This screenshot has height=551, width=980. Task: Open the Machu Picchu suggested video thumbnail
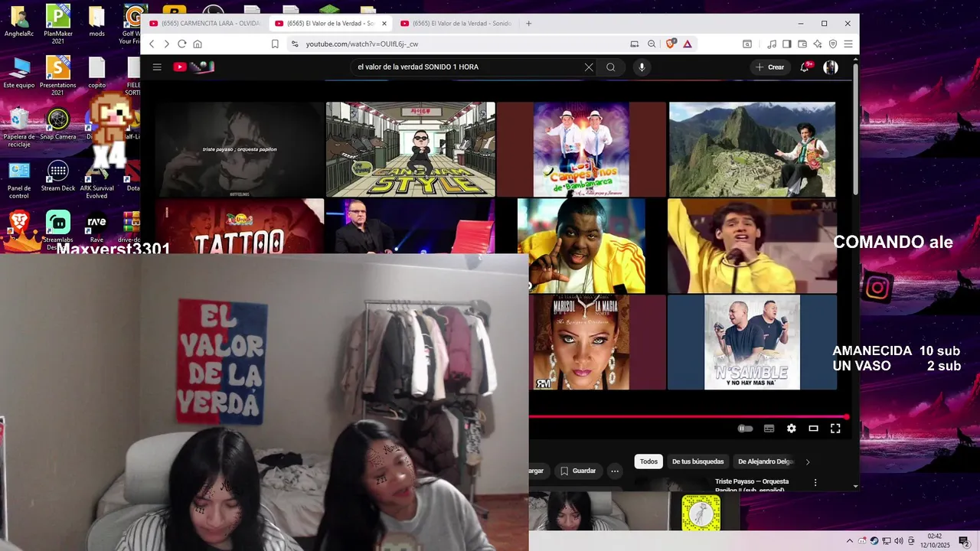tap(752, 149)
